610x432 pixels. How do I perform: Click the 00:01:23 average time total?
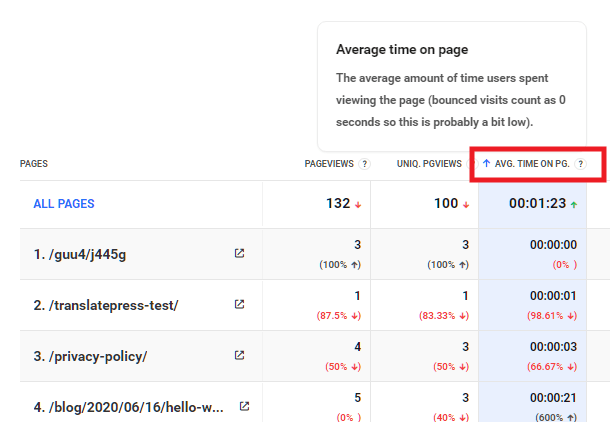point(538,203)
